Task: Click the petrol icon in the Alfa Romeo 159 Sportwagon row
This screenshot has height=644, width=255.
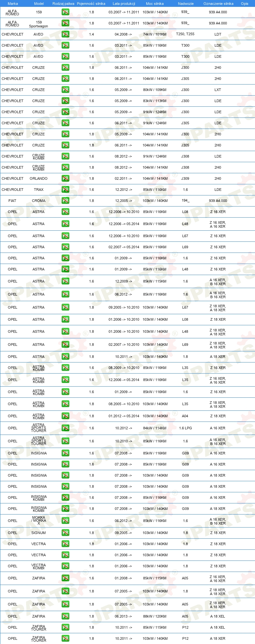Action: 65,23
